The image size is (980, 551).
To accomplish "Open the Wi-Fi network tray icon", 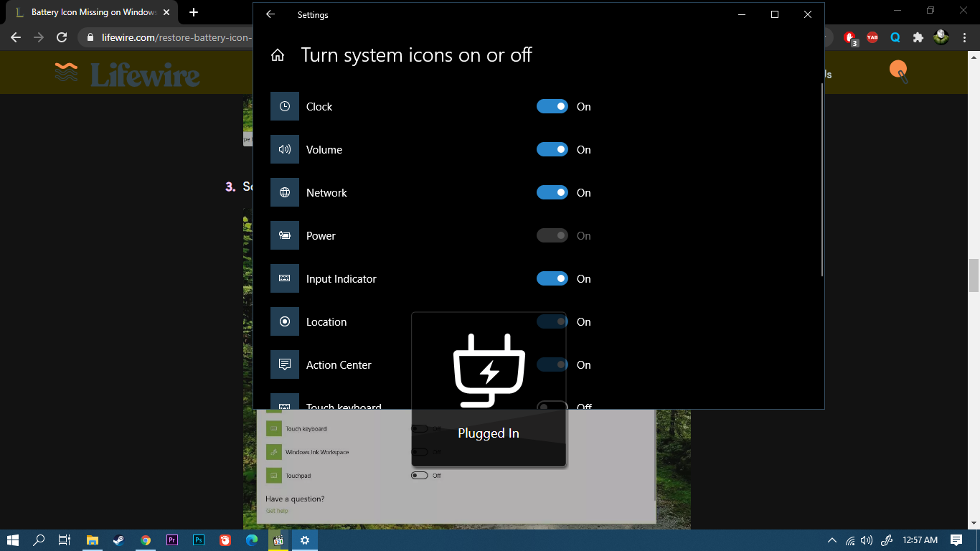I will click(850, 540).
